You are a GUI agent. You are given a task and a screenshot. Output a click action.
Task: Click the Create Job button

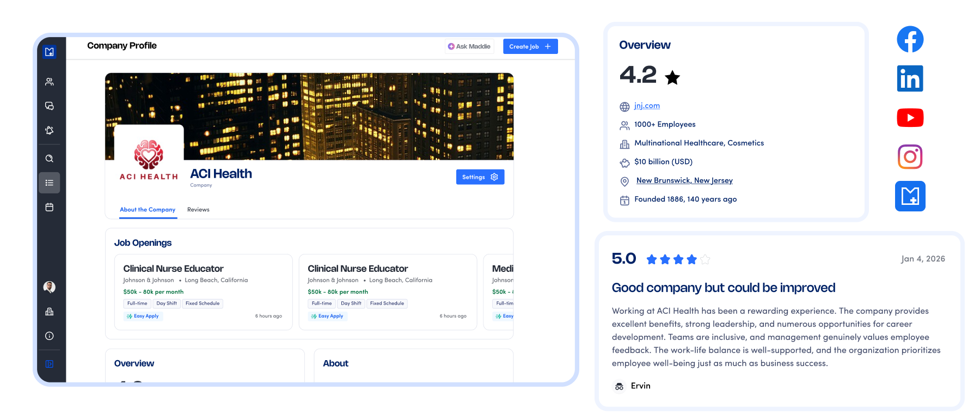(x=530, y=46)
